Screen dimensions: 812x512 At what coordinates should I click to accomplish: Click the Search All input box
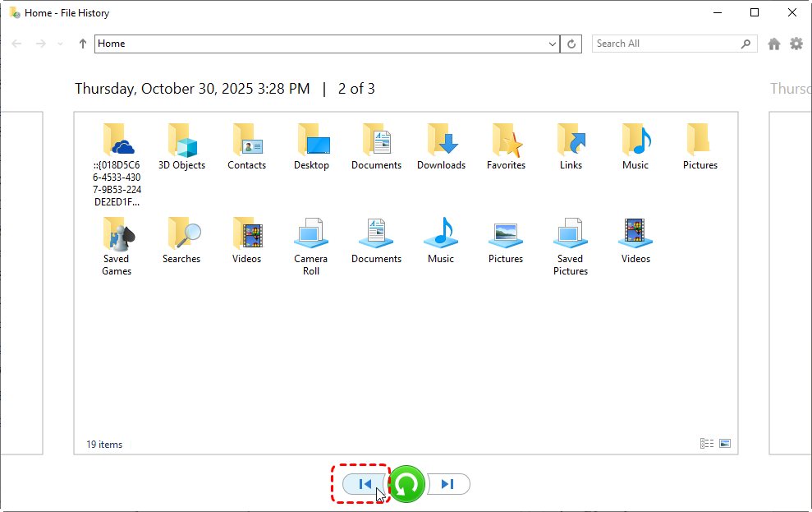[x=665, y=44]
